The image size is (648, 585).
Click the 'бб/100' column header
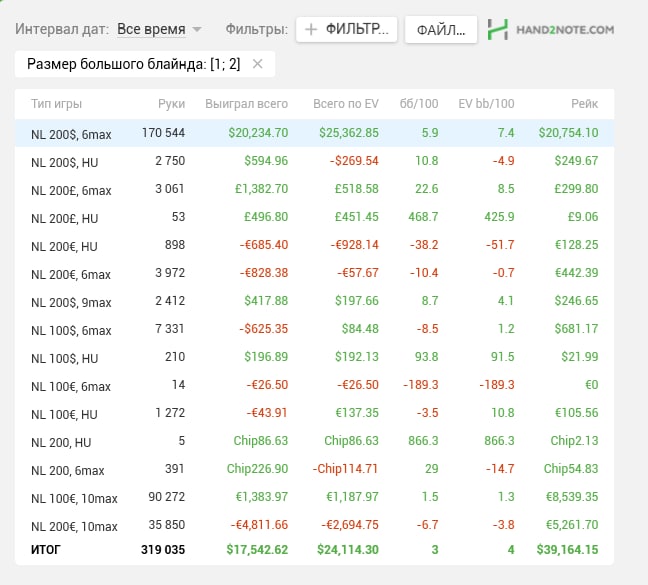click(418, 104)
